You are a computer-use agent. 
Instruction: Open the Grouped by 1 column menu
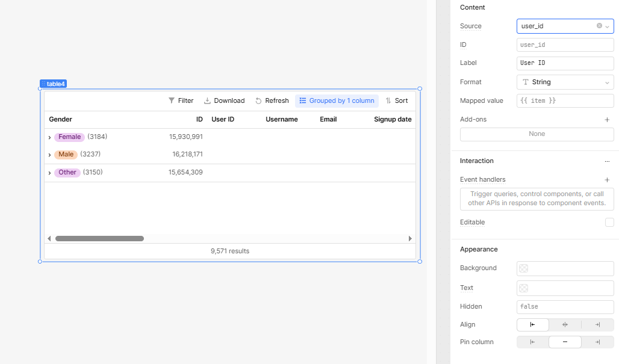337,100
